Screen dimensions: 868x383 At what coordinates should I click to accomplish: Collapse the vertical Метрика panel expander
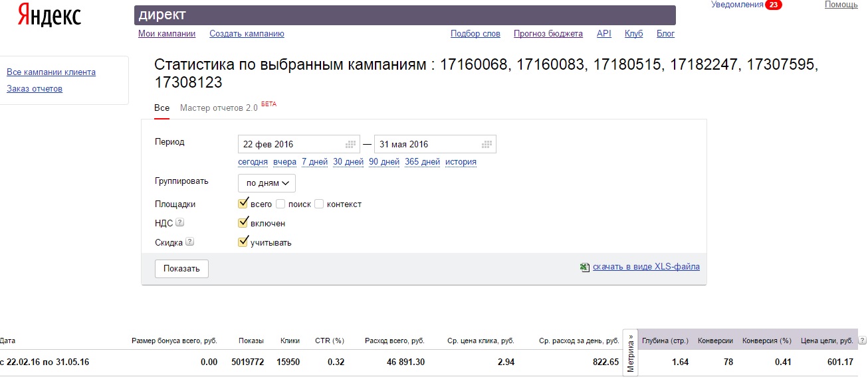pos(630,352)
